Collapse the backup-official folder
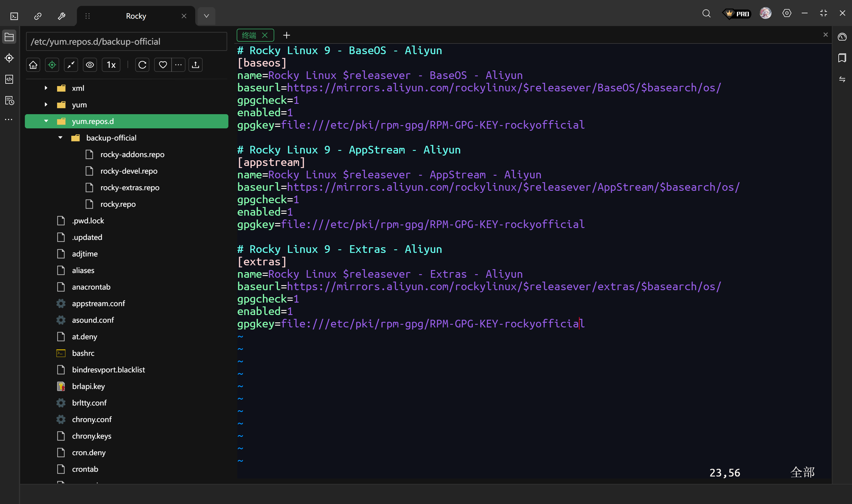 [x=60, y=138]
